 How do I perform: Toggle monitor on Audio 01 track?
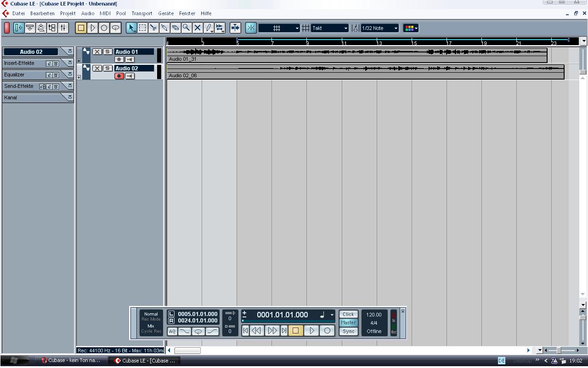click(x=130, y=59)
